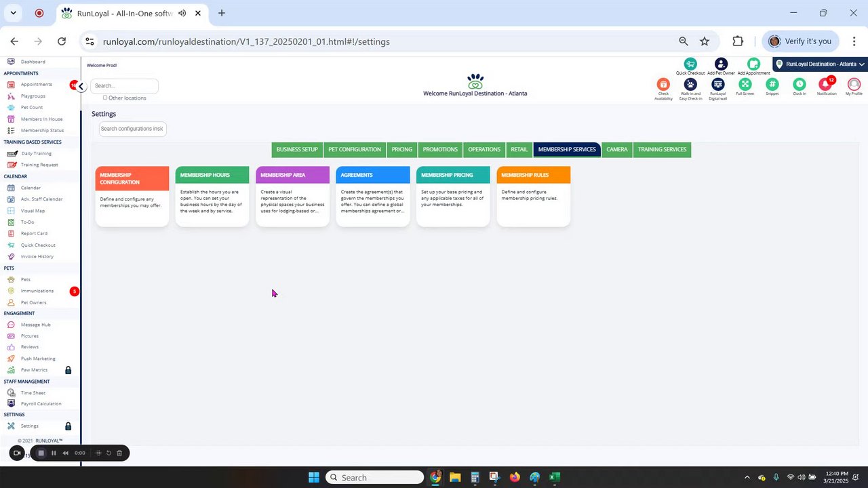Open Invoice History in the sidebar
868x488 pixels.
click(37, 257)
